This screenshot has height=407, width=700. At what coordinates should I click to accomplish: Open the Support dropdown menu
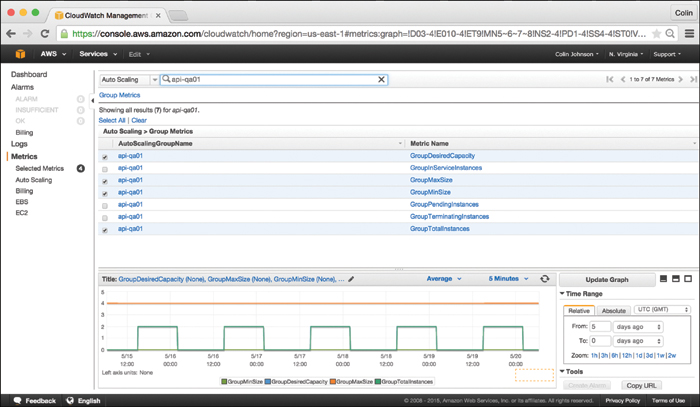coord(667,54)
